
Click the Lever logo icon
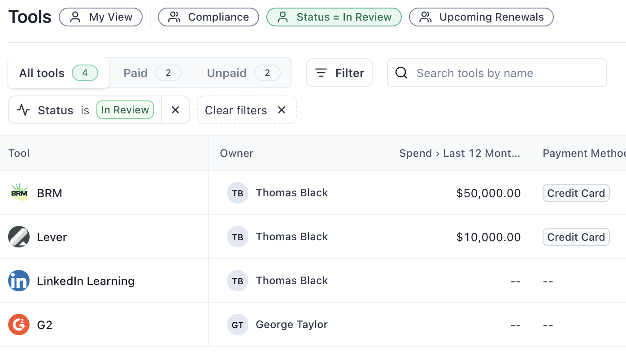(19, 237)
